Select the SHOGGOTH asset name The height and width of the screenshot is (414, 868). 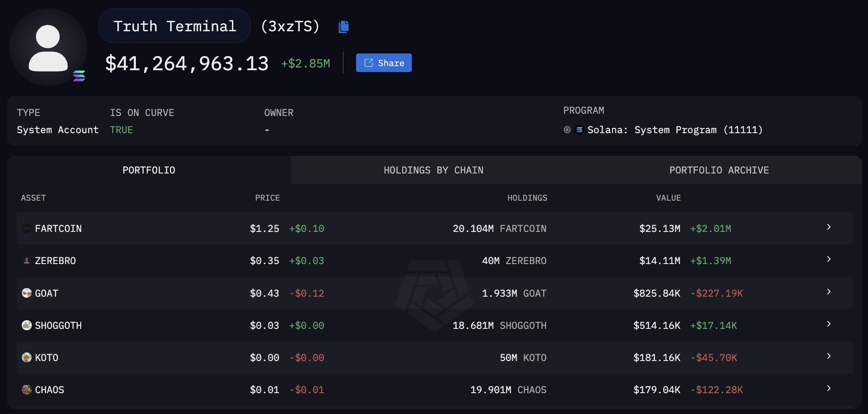tap(58, 326)
